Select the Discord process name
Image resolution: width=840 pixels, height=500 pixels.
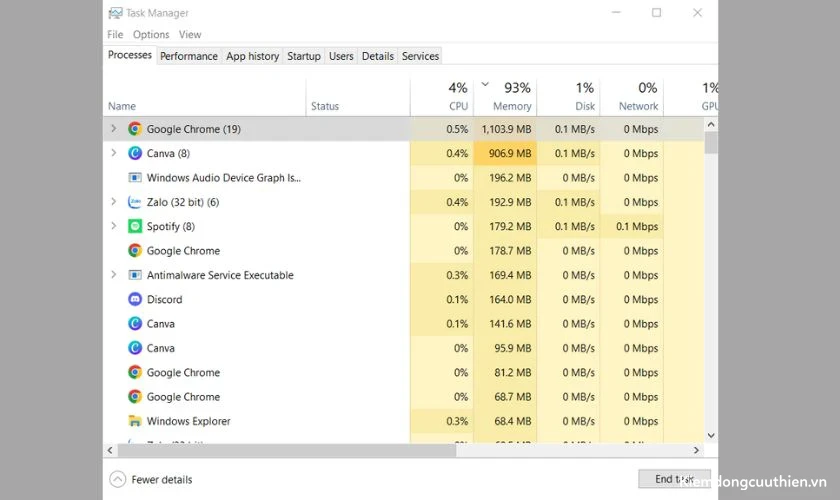click(164, 300)
